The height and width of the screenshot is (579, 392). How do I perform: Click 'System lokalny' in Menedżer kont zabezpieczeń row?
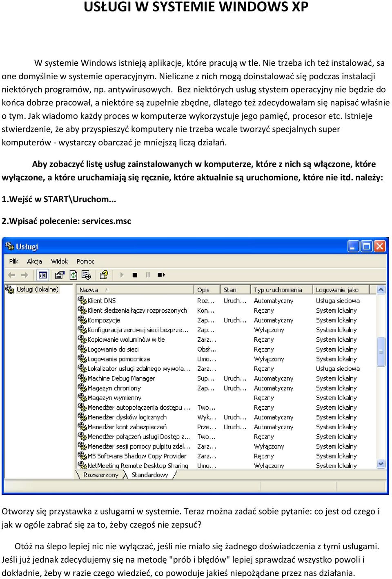point(336,427)
